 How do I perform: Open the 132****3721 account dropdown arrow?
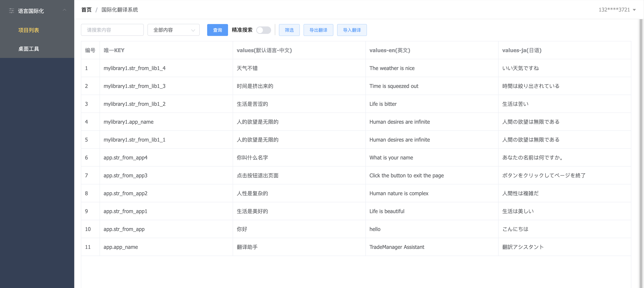[634, 10]
